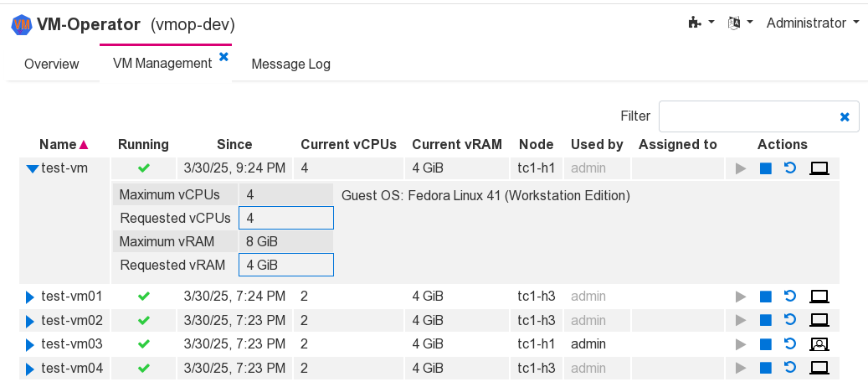The width and height of the screenshot is (868, 382).
Task: Clear the filter field with X icon
Action: (x=845, y=117)
